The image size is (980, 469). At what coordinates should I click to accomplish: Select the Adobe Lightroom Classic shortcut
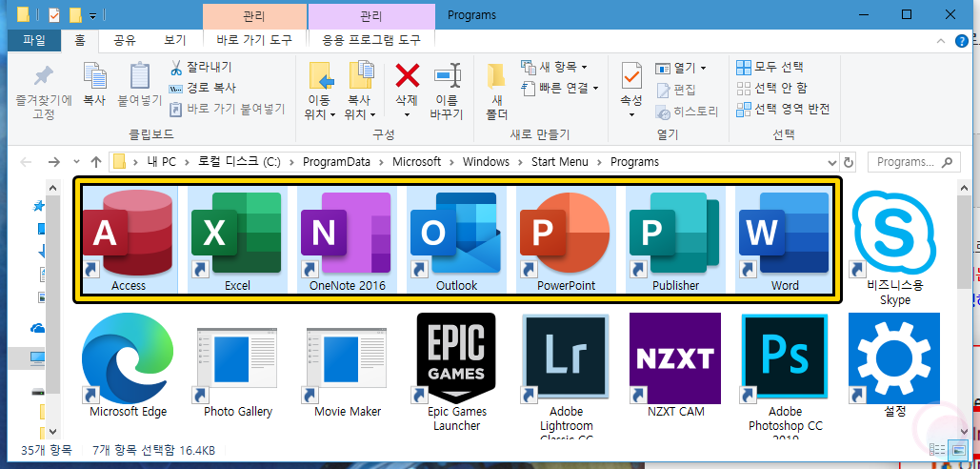[567, 376]
